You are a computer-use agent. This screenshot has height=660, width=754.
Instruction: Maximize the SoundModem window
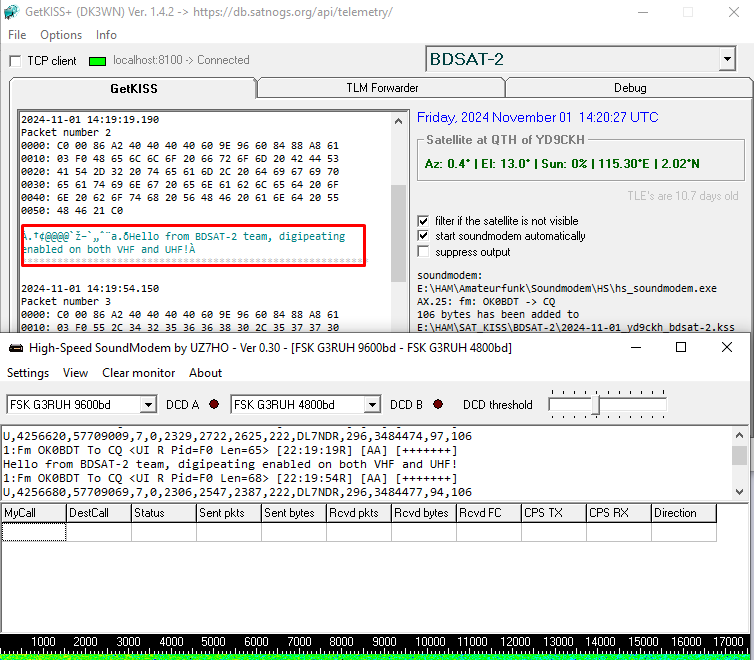(681, 347)
